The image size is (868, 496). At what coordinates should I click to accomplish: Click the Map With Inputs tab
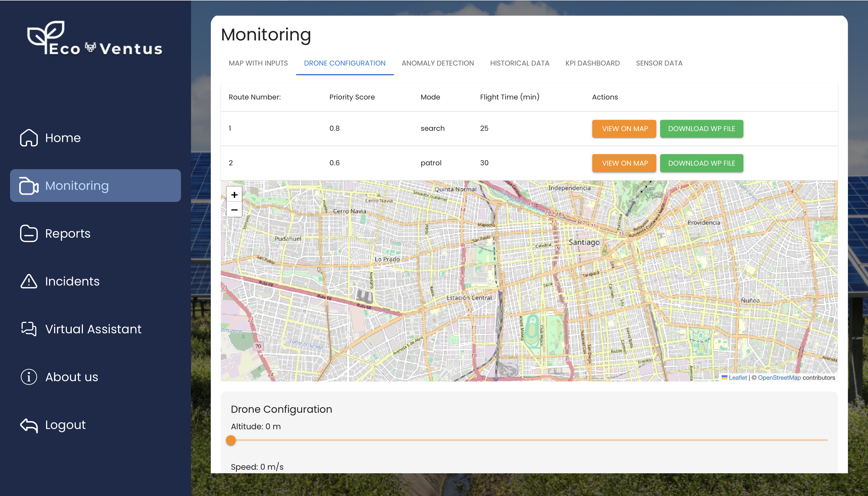258,63
